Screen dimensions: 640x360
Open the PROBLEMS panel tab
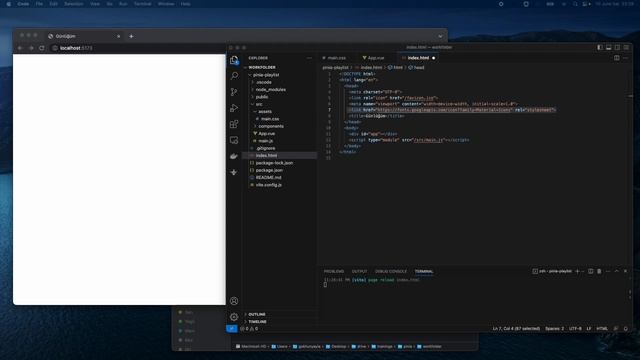point(334,271)
